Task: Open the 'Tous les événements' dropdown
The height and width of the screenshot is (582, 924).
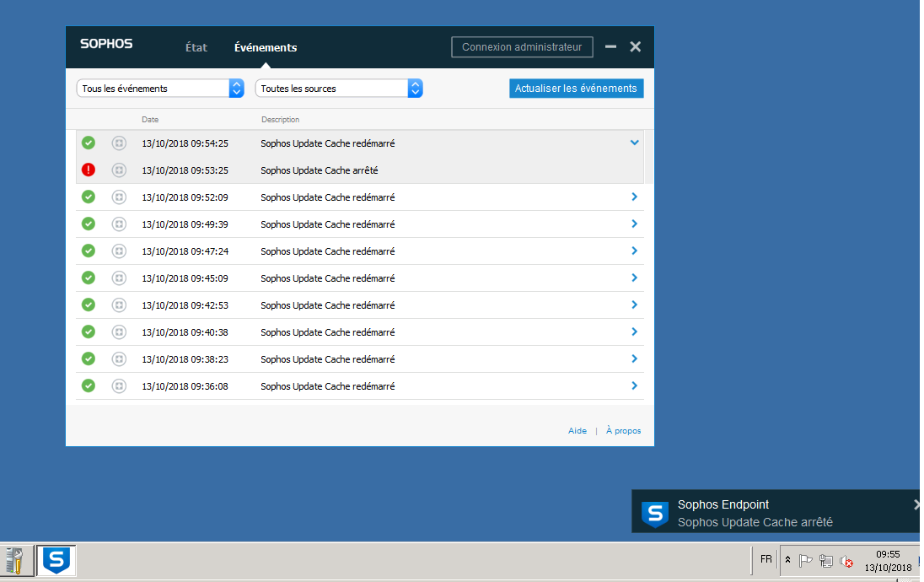Action: [x=160, y=89]
